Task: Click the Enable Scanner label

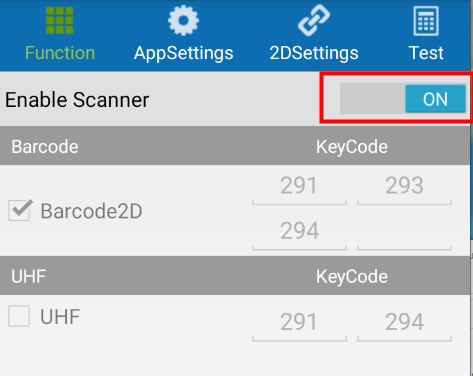Action: [x=77, y=100]
